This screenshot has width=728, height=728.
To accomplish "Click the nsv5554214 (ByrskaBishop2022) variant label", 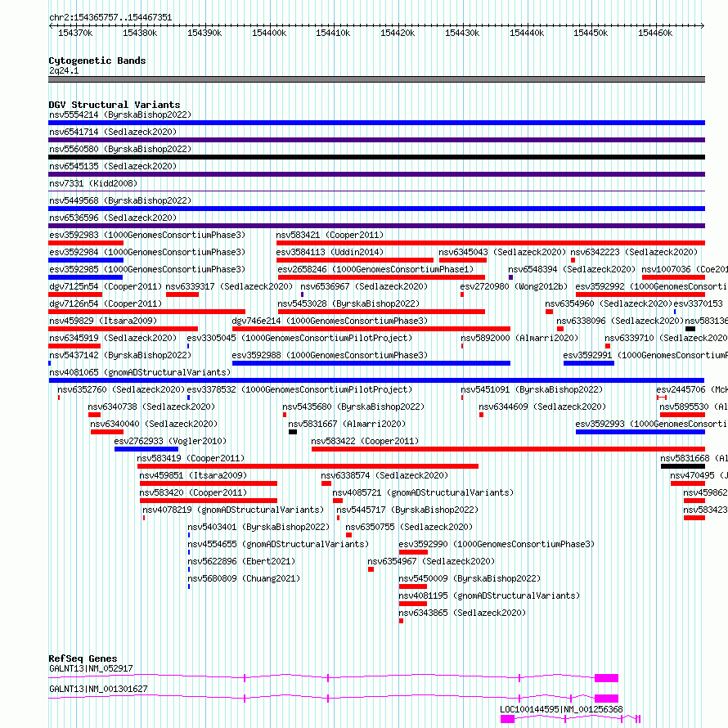I will 120,115.
